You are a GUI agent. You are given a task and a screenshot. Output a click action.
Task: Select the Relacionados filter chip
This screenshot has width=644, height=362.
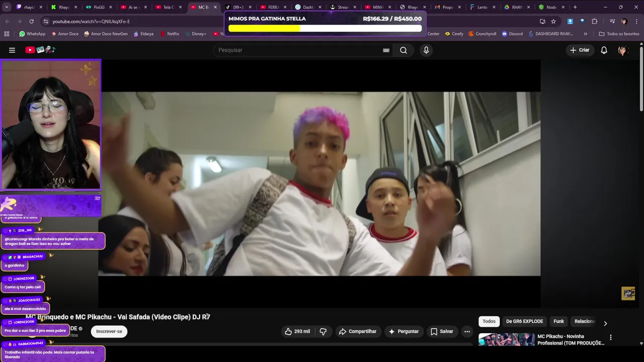click(x=585, y=321)
